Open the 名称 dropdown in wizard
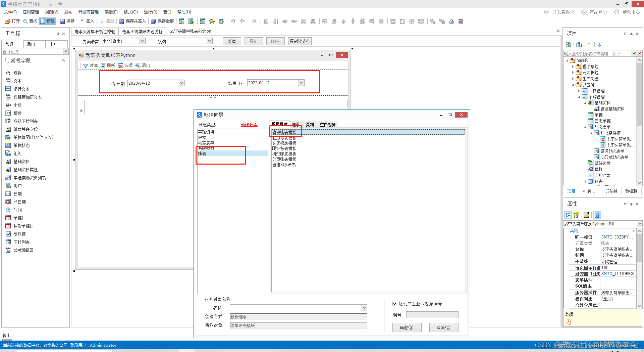 pos(364,308)
